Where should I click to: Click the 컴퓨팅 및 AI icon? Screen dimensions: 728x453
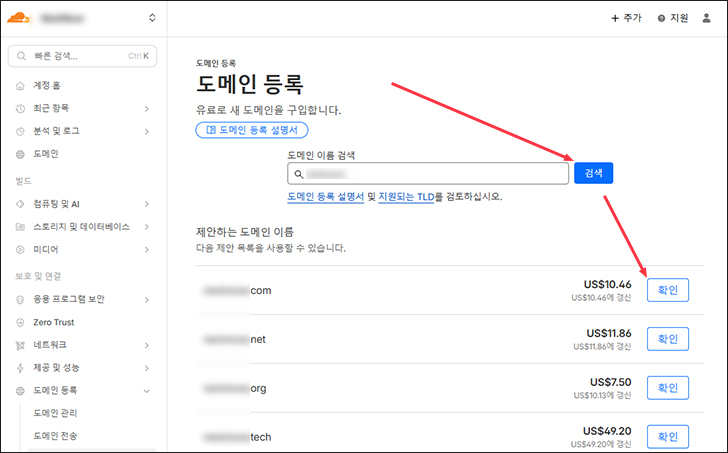click(x=20, y=204)
